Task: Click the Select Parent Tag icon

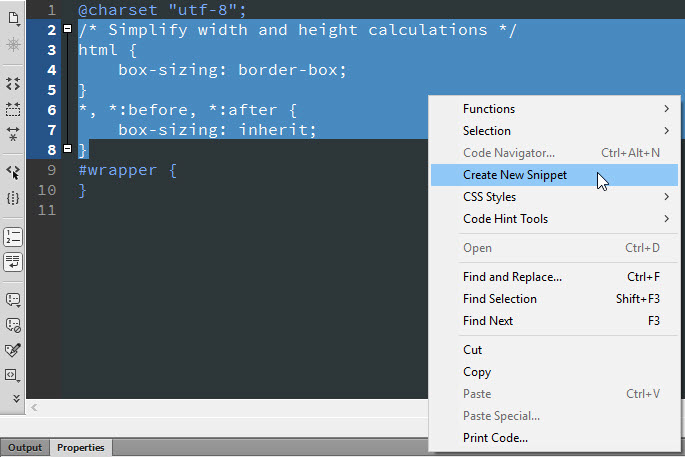Action: pyautogui.click(x=13, y=171)
